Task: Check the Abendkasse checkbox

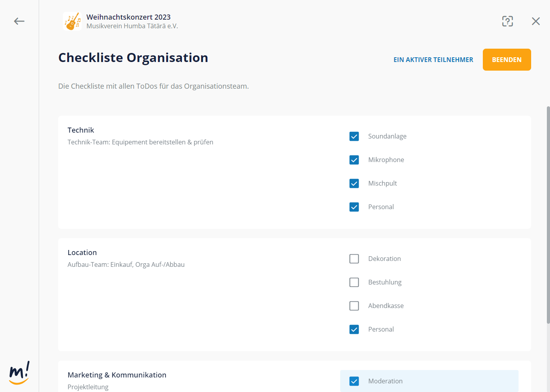Action: pyautogui.click(x=354, y=306)
